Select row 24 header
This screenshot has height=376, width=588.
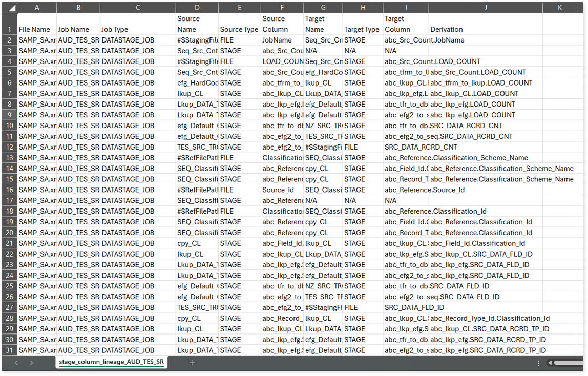point(10,276)
